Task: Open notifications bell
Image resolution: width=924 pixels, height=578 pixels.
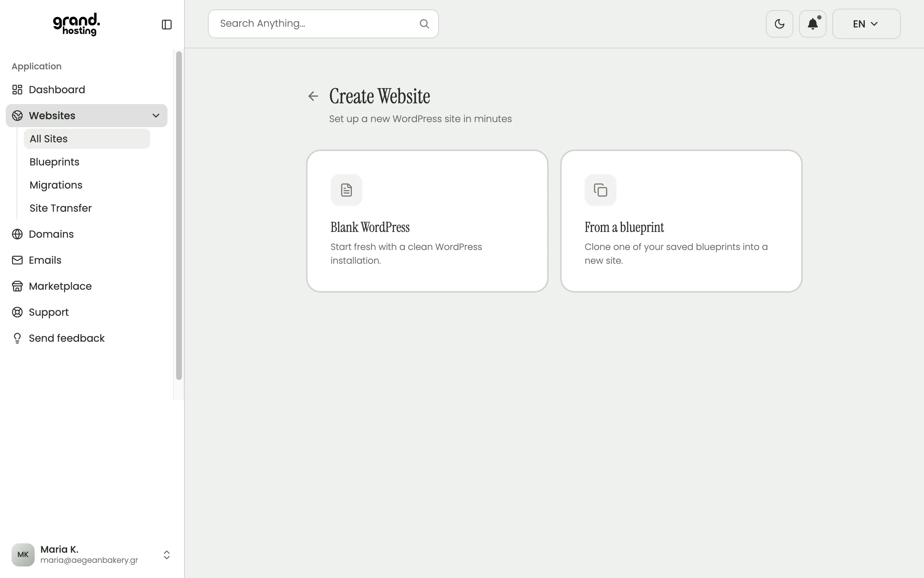Action: (812, 24)
